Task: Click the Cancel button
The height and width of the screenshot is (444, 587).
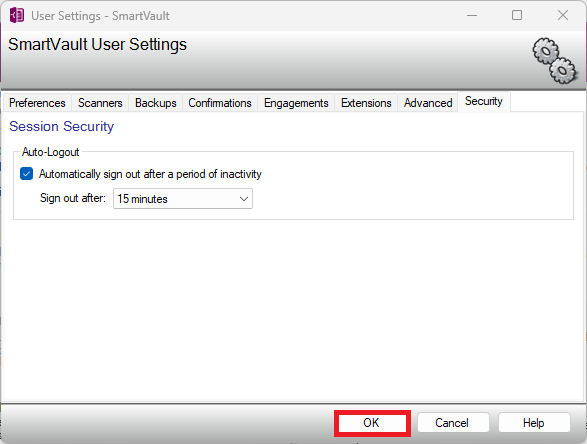Action: coord(453,423)
